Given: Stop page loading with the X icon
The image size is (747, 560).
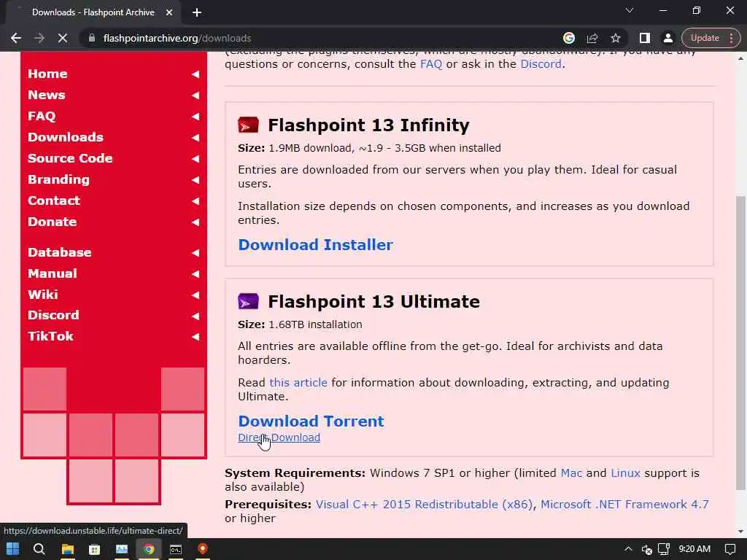Looking at the screenshot, I should pos(63,38).
